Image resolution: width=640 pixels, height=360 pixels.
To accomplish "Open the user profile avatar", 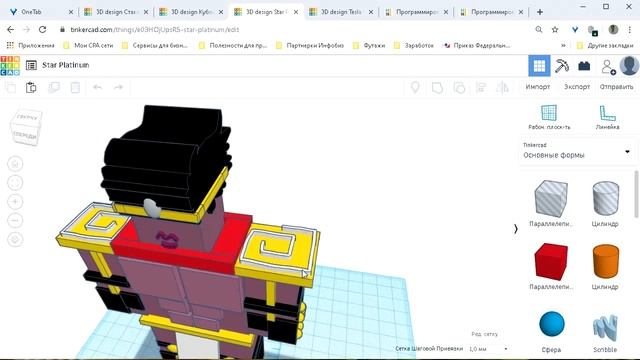I will coord(629,65).
